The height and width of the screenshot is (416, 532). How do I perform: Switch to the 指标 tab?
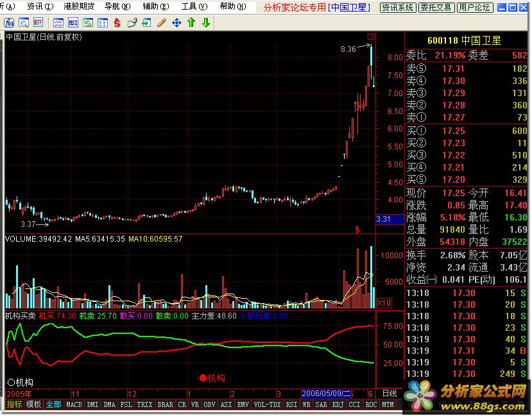tap(14, 404)
